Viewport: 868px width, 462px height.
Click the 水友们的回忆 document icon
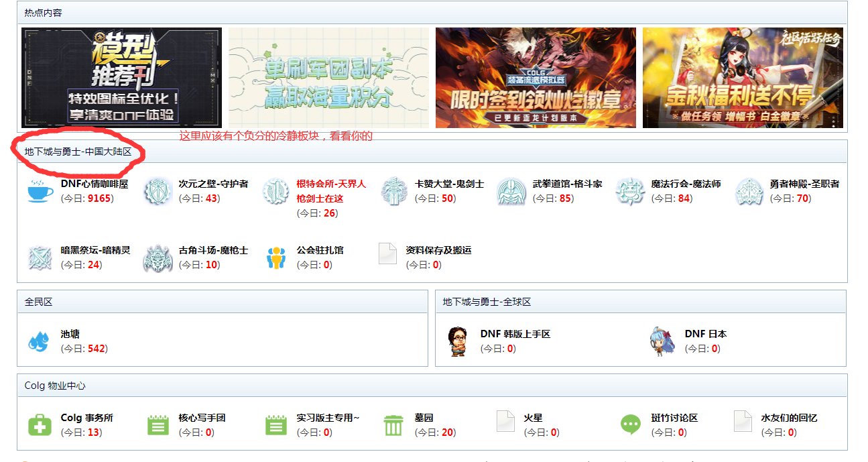tap(743, 421)
